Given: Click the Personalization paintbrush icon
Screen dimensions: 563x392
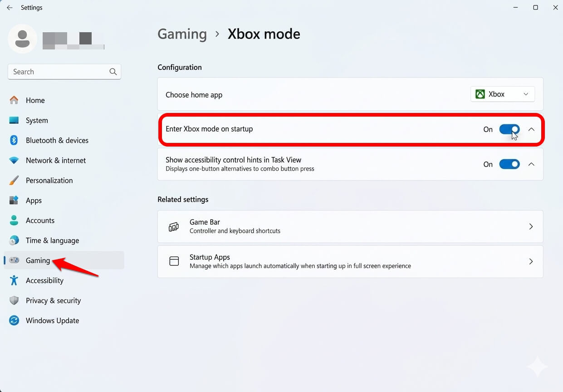Looking at the screenshot, I should coord(14,180).
